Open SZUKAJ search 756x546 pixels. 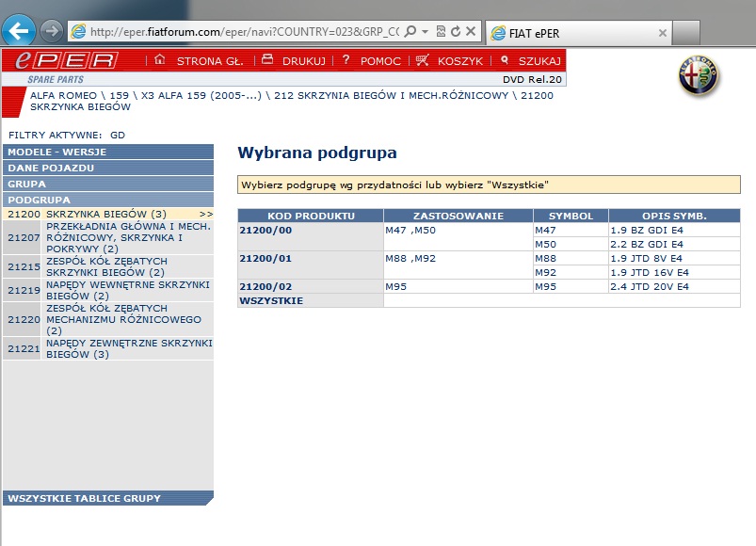[x=539, y=61]
